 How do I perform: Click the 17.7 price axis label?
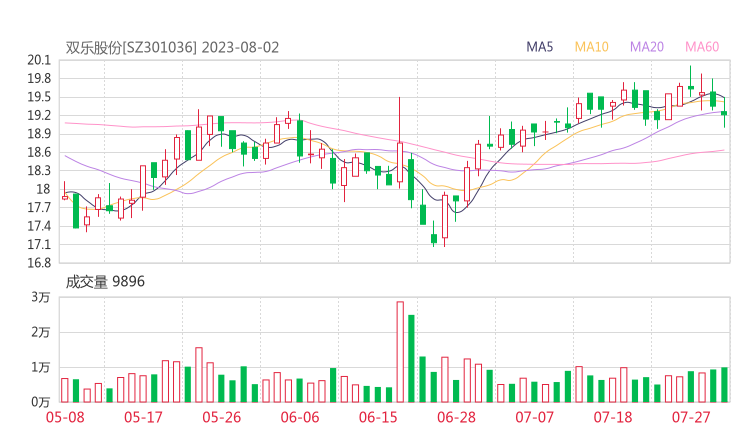coord(39,208)
